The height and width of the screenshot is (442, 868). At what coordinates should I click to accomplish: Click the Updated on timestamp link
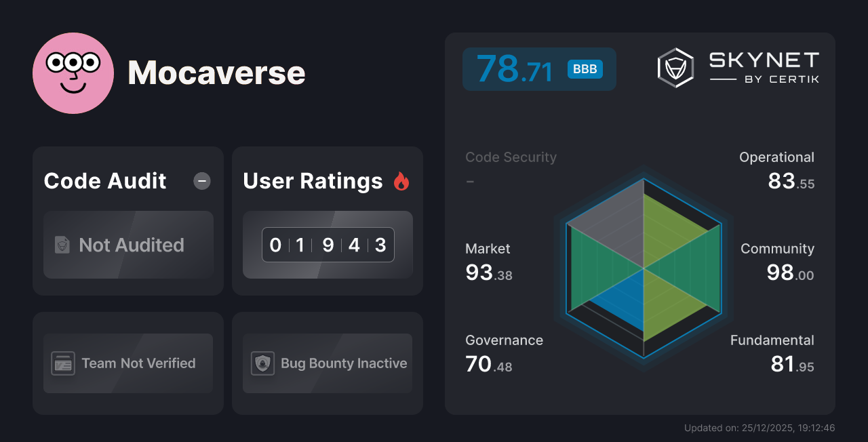tap(760, 428)
